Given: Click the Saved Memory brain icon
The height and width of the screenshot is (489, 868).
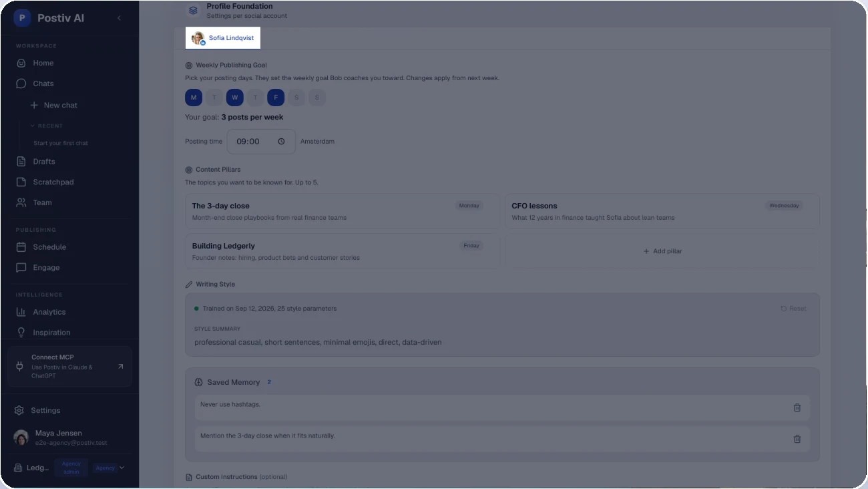Looking at the screenshot, I should coord(198,382).
